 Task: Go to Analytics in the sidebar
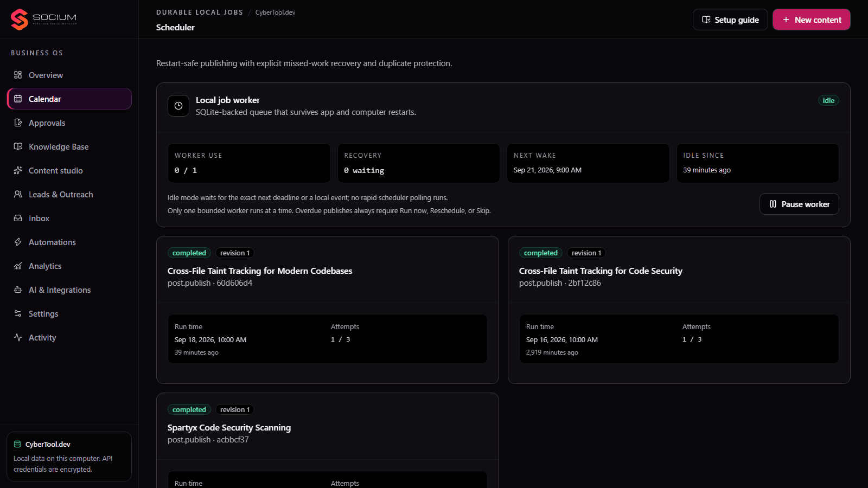coord(69,266)
